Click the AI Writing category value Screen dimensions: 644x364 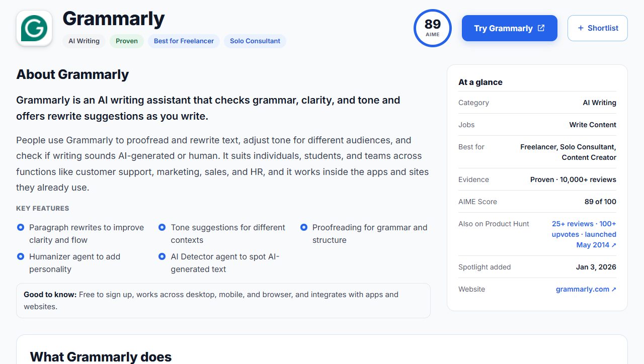tap(599, 103)
